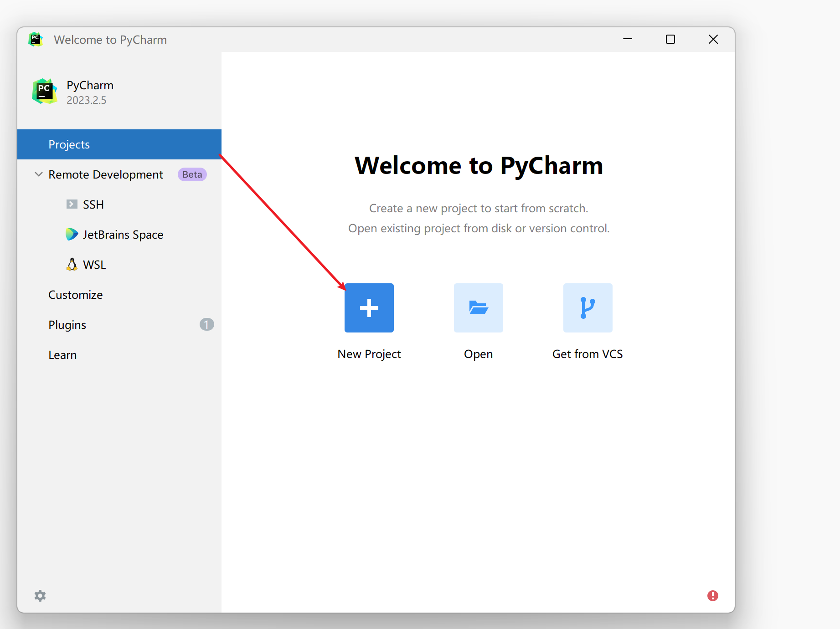This screenshot has height=629, width=840.
Task: Go to the Plugins section
Action: point(67,325)
